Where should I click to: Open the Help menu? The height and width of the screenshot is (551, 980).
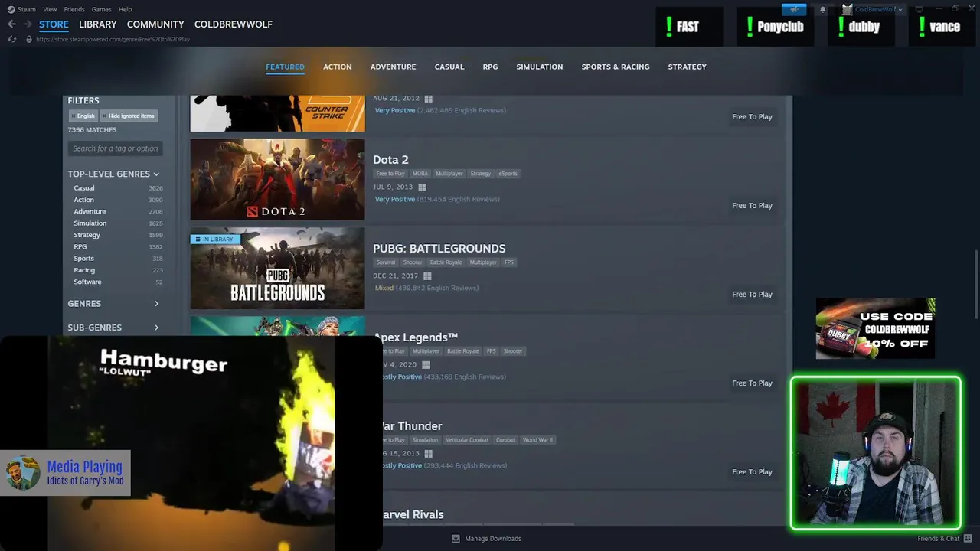[x=126, y=9]
